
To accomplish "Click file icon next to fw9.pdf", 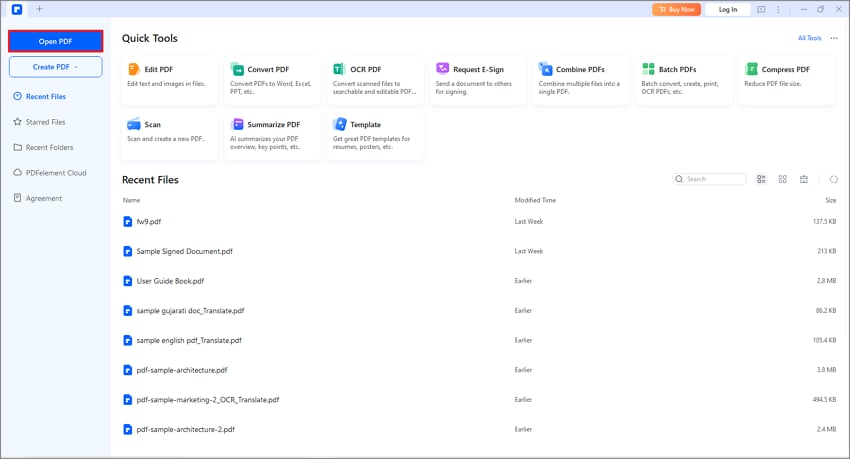I will [127, 222].
